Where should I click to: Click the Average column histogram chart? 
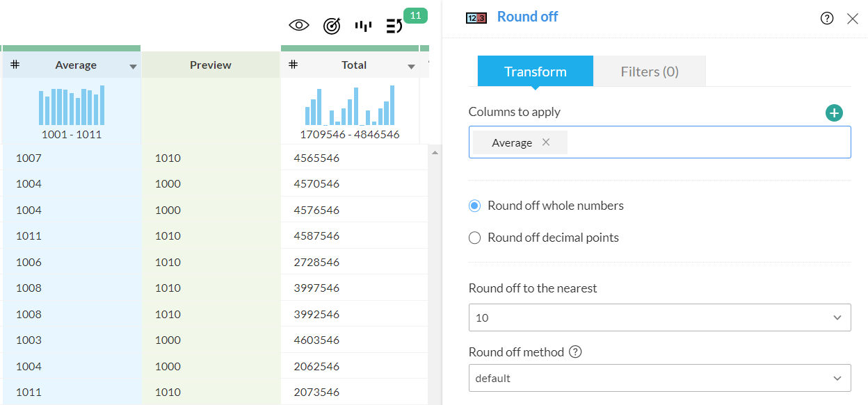[x=72, y=106]
